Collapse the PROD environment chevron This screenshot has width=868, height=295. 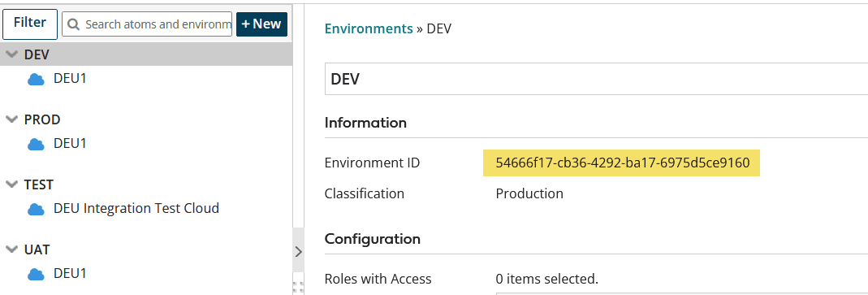(x=11, y=119)
